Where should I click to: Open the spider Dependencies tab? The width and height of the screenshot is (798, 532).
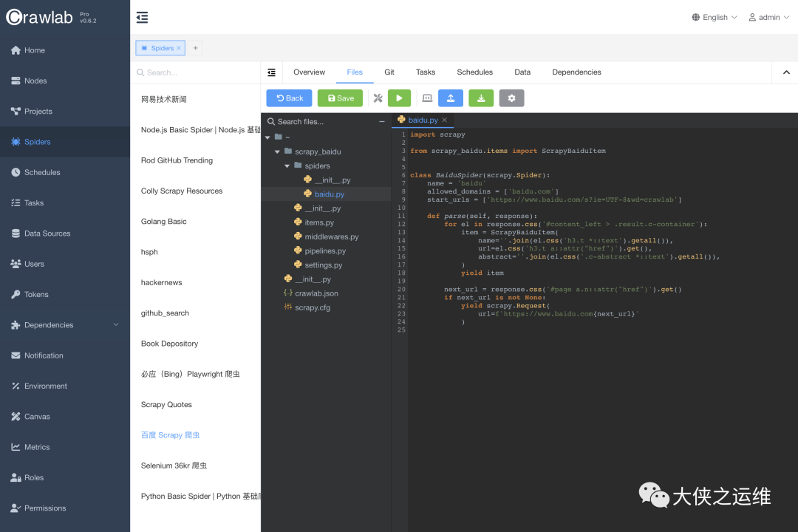pyautogui.click(x=576, y=72)
